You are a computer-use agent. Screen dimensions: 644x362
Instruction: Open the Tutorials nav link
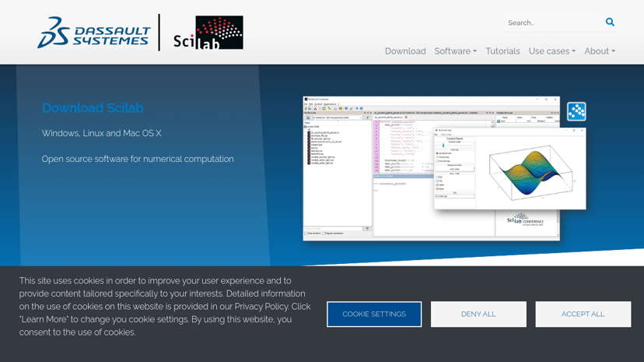tap(502, 51)
